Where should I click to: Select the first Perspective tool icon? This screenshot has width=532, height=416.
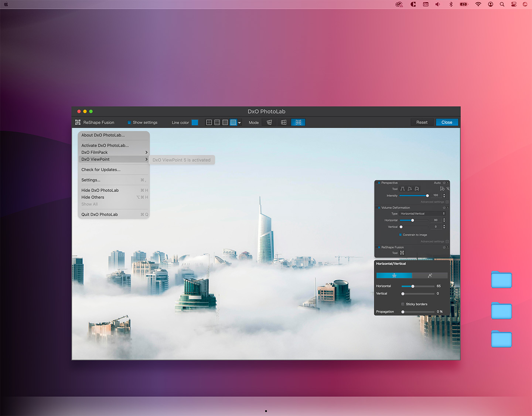pyautogui.click(x=403, y=189)
